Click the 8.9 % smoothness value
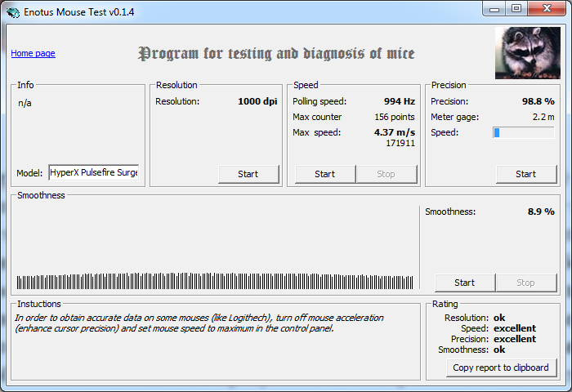The height and width of the screenshot is (392, 572). [541, 212]
